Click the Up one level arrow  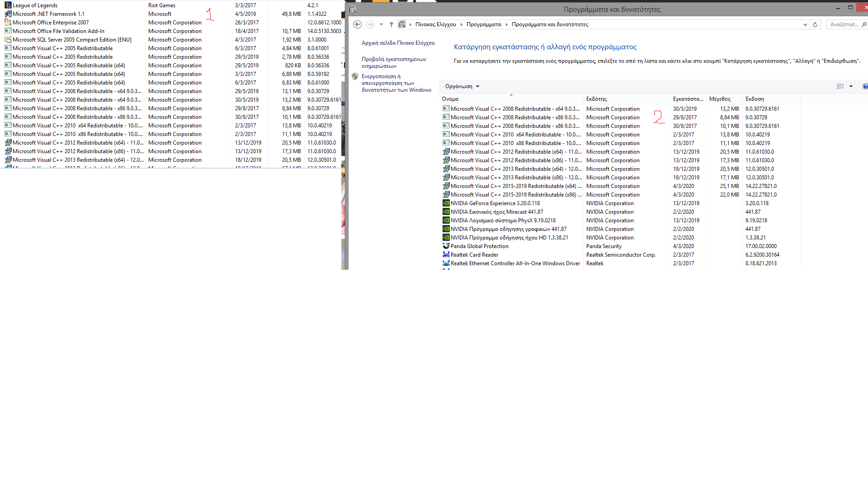point(392,24)
